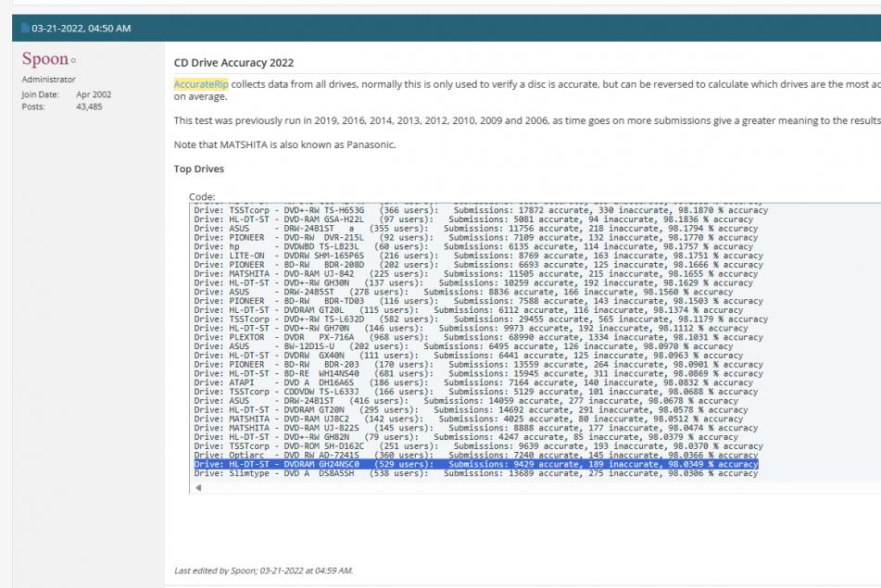Image resolution: width=881 pixels, height=588 pixels.
Task: Click the left scroll arrow of the code box
Action: click(196, 487)
